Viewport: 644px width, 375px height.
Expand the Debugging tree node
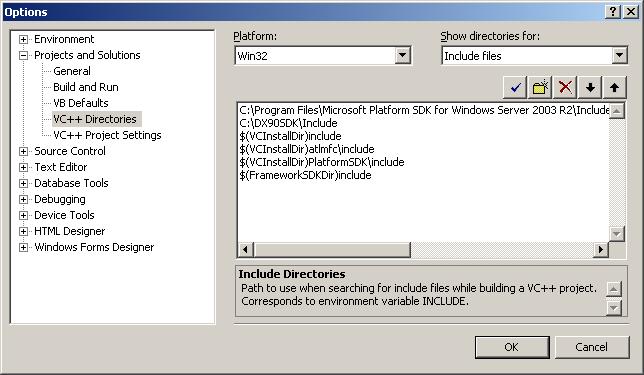(23, 199)
